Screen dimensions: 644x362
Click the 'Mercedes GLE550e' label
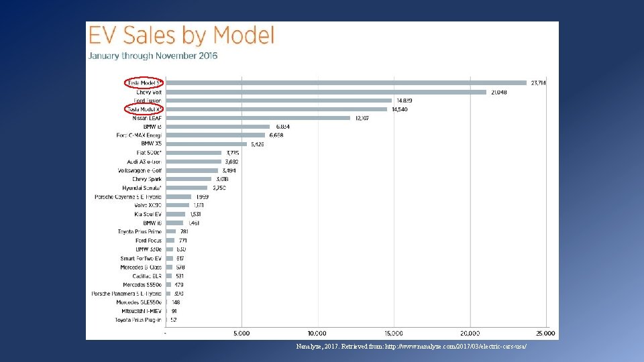pos(139,302)
